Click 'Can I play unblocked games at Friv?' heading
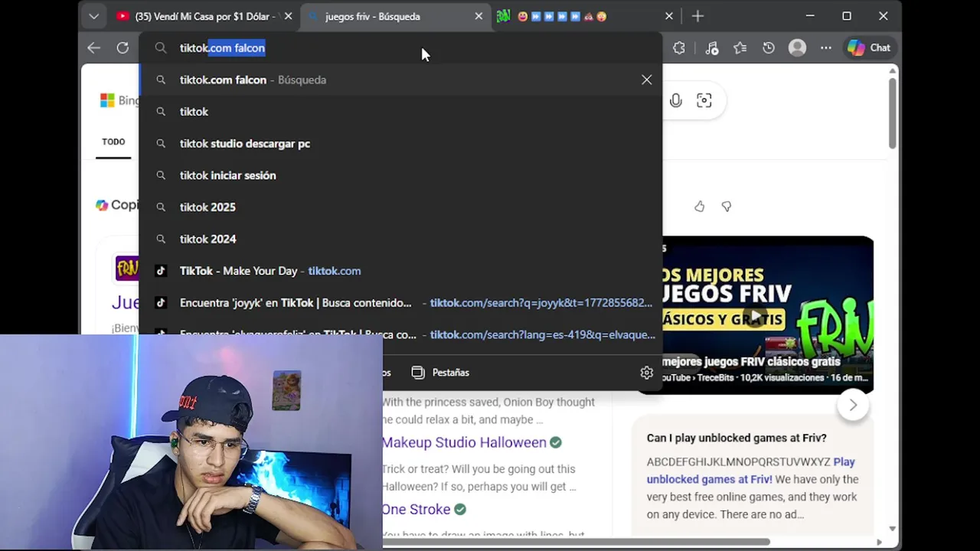980x551 pixels. tap(737, 438)
